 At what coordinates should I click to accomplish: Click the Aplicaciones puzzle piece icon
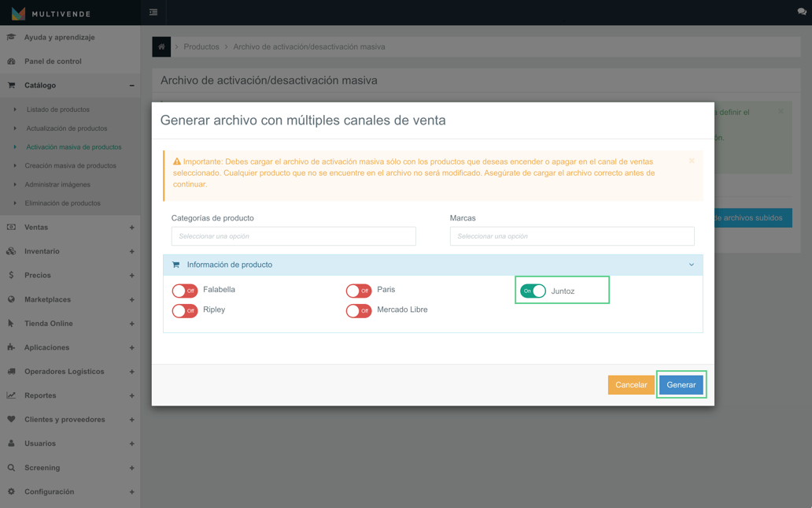(x=11, y=347)
